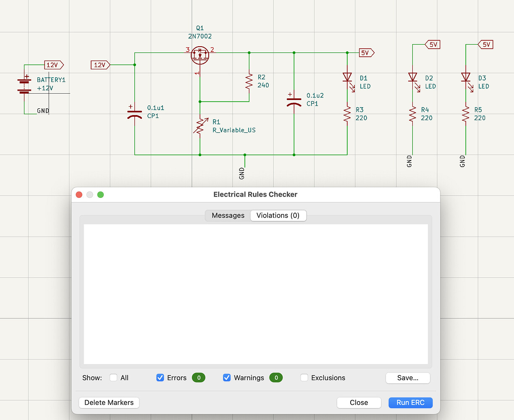Viewport: 514px width, 420px height.
Task: Click the polarized capacitor CP1 0.1u1
Action: pos(134,113)
